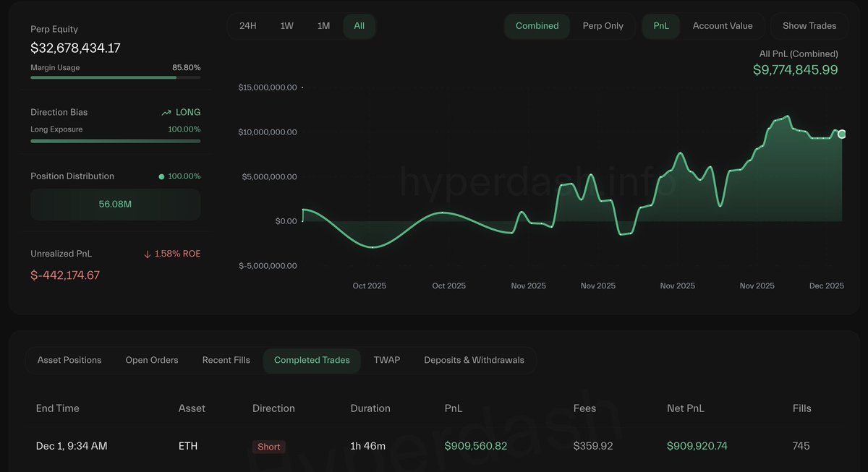Click the green LONG trend arrow icon
868x472 pixels.
coord(166,113)
